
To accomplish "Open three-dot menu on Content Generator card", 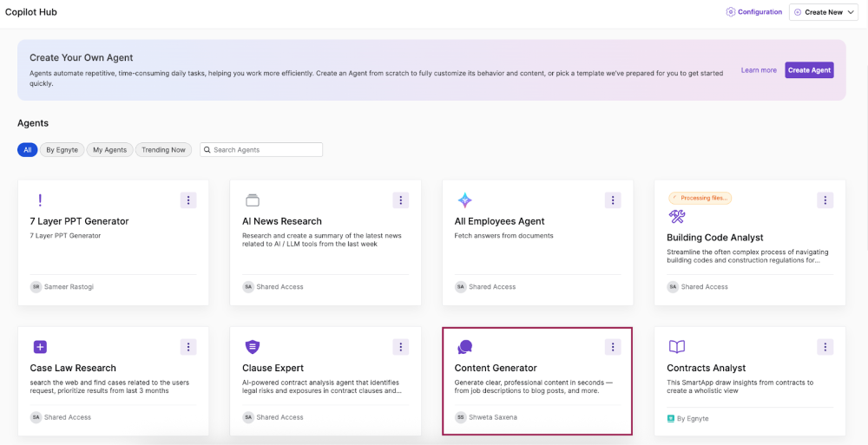I will click(613, 347).
